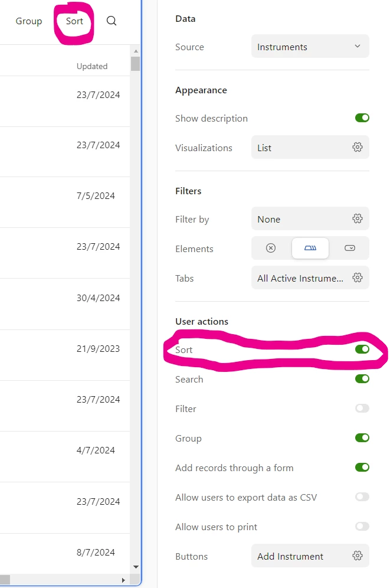Open the Filter by gear settings
This screenshot has width=390, height=588.
358,218
